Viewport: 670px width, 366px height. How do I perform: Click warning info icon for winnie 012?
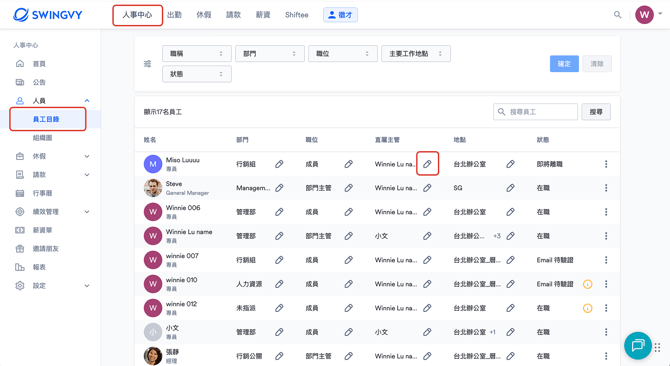(x=588, y=308)
